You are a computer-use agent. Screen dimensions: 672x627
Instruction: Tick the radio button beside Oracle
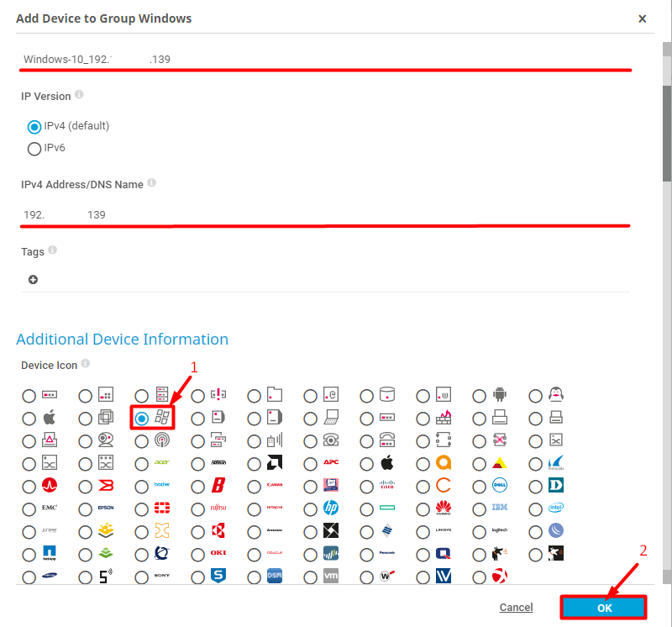tap(255, 555)
